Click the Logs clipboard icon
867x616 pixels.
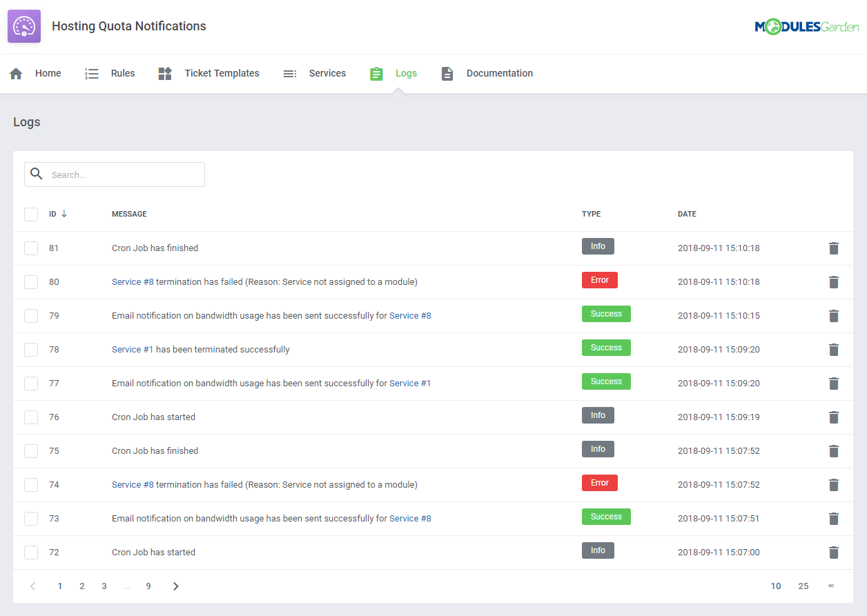point(376,74)
